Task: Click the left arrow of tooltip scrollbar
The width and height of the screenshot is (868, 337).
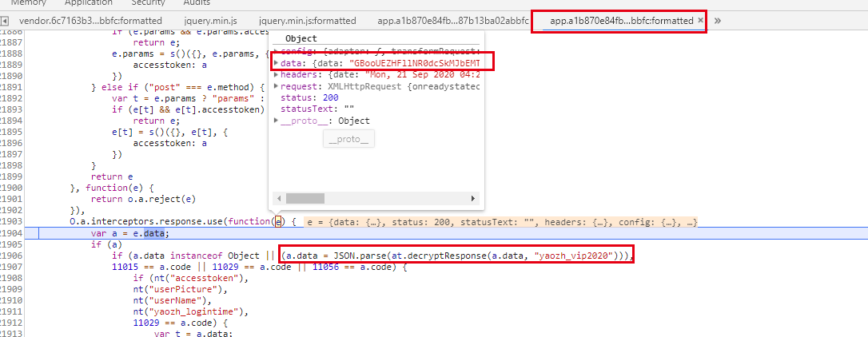Action: pyautogui.click(x=279, y=198)
